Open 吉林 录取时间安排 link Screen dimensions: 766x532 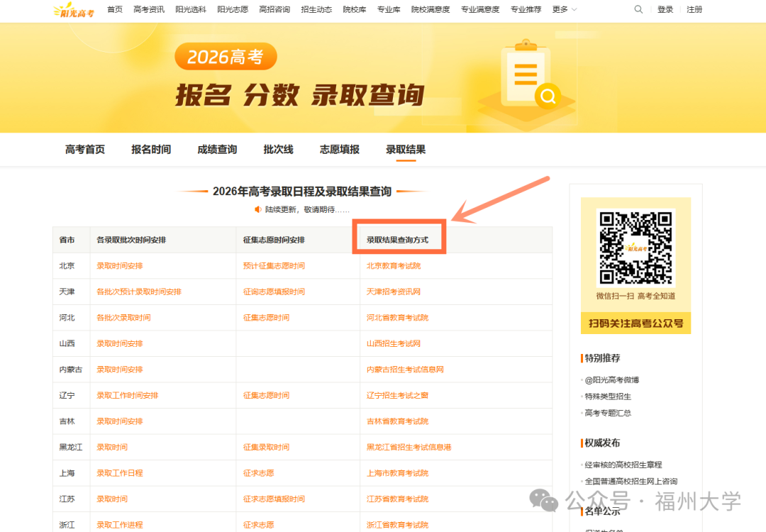tap(120, 421)
